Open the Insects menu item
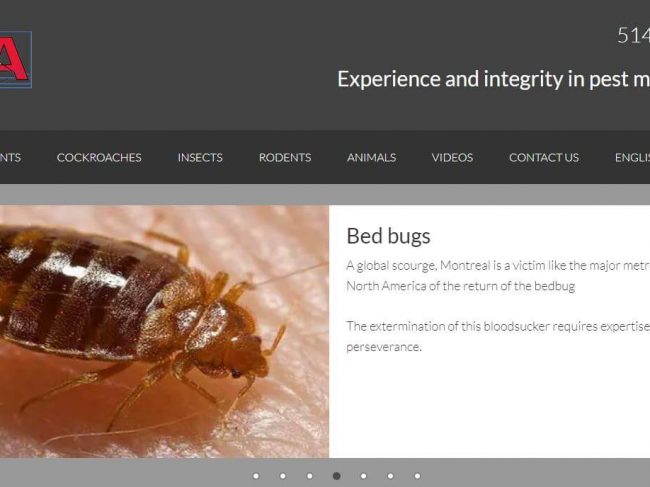The height and width of the screenshot is (487, 650). [x=200, y=157]
